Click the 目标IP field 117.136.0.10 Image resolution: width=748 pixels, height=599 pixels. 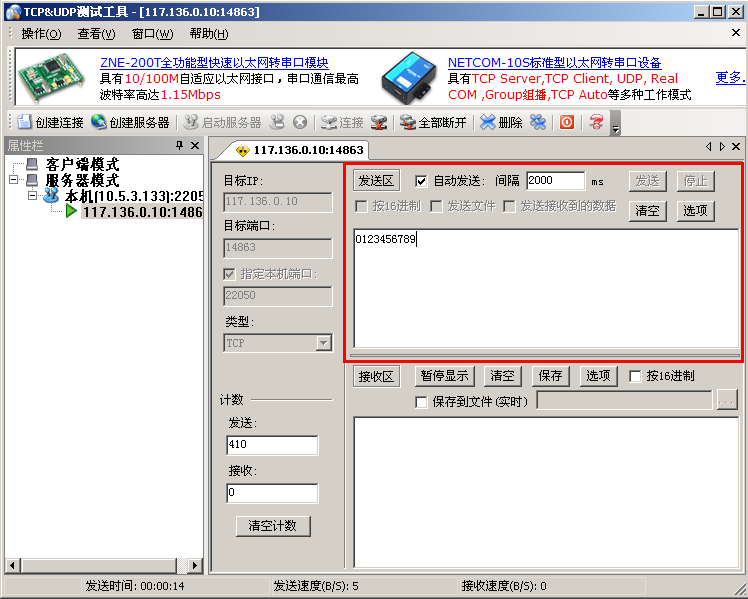pos(278,202)
